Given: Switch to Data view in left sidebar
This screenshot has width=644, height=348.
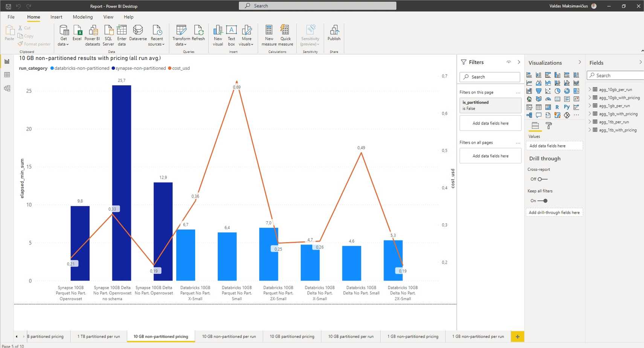Looking at the screenshot, I should pyautogui.click(x=7, y=74).
